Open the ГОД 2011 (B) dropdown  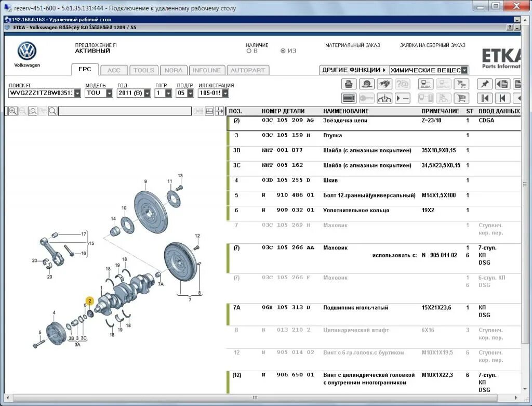(147, 93)
